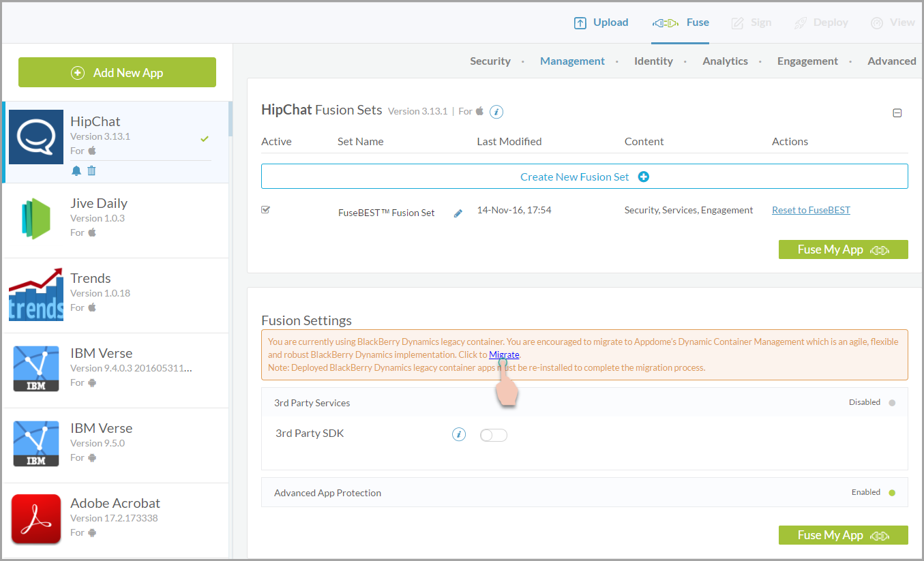Click Security, Services, Engagement content cell
Screen dimensions: 924x561
(689, 210)
